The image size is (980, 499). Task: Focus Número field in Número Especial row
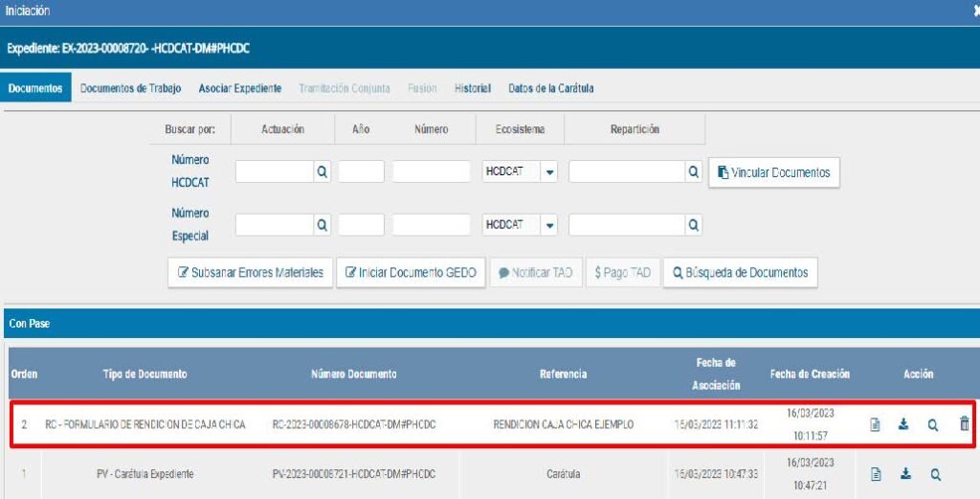[x=432, y=225]
